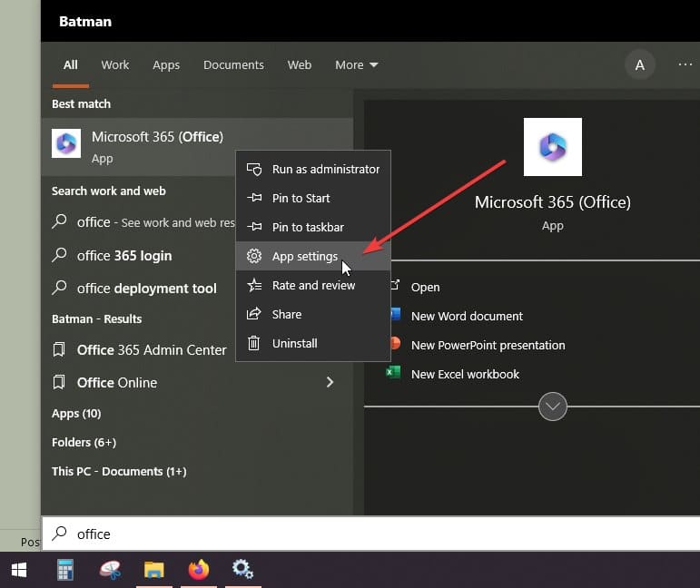Image resolution: width=700 pixels, height=588 pixels.
Task: Click the magnifier icon beside office deployment tool
Action: 59,288
